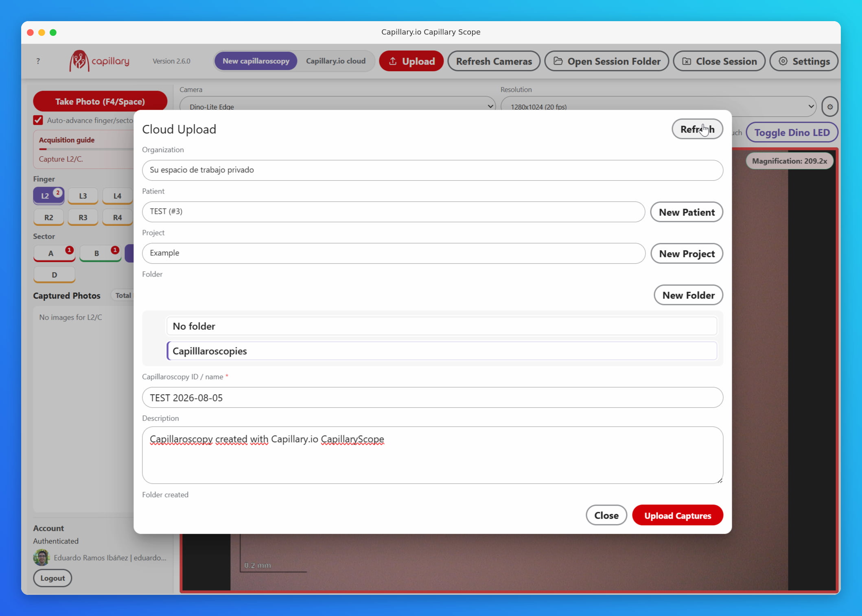
Task: Select sector B
Action: click(100, 253)
